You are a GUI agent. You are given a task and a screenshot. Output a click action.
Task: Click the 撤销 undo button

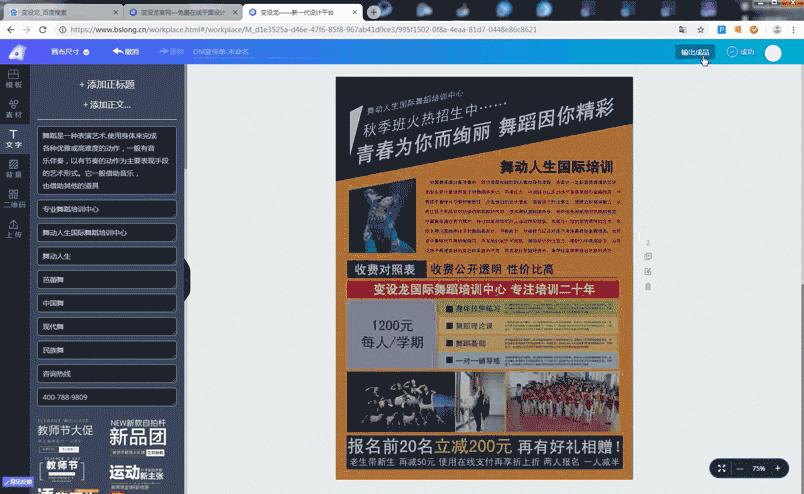(x=126, y=52)
